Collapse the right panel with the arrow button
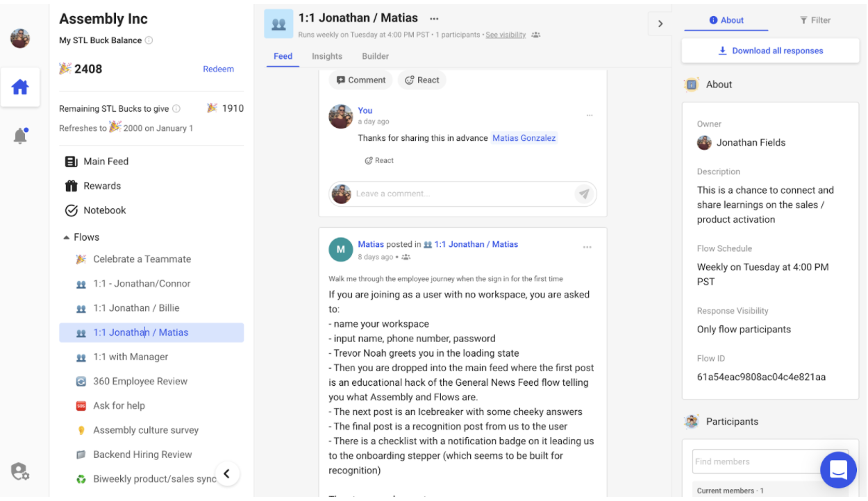This screenshot has height=501, width=868. [x=660, y=24]
